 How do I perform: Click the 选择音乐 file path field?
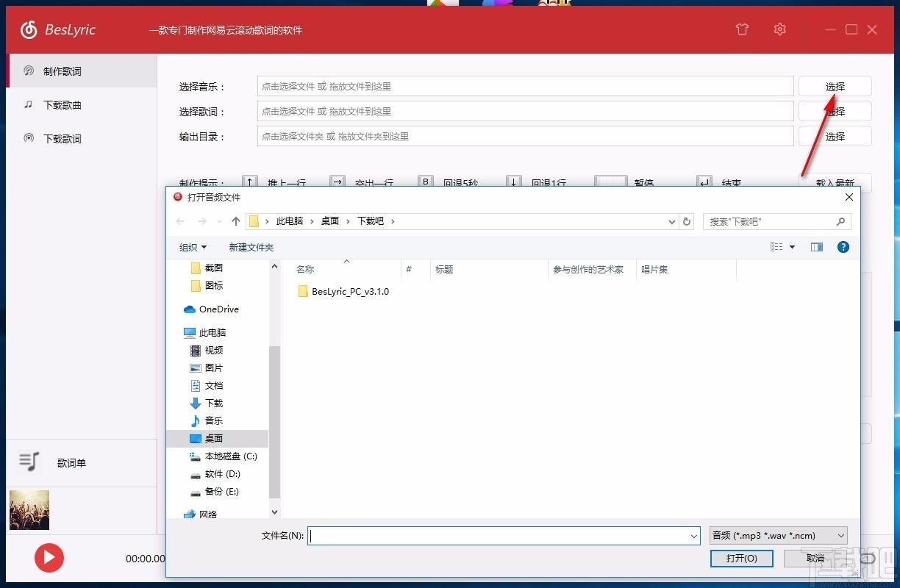[526, 86]
